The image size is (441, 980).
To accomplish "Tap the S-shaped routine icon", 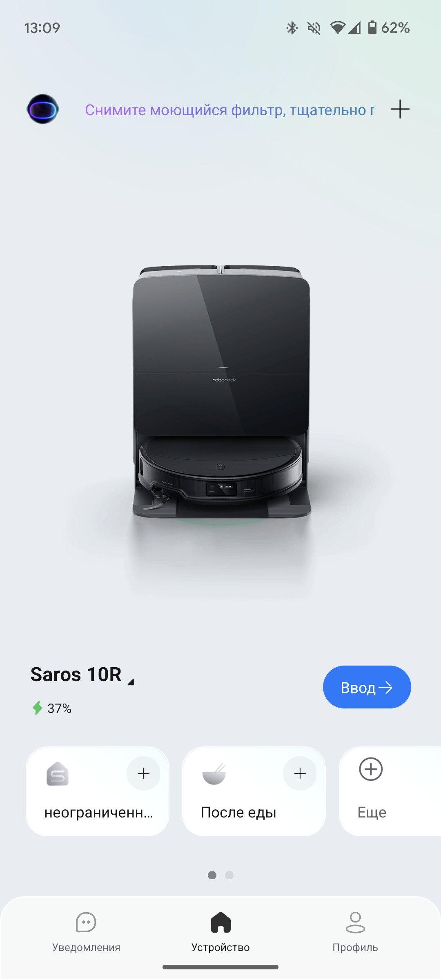I will point(58,774).
